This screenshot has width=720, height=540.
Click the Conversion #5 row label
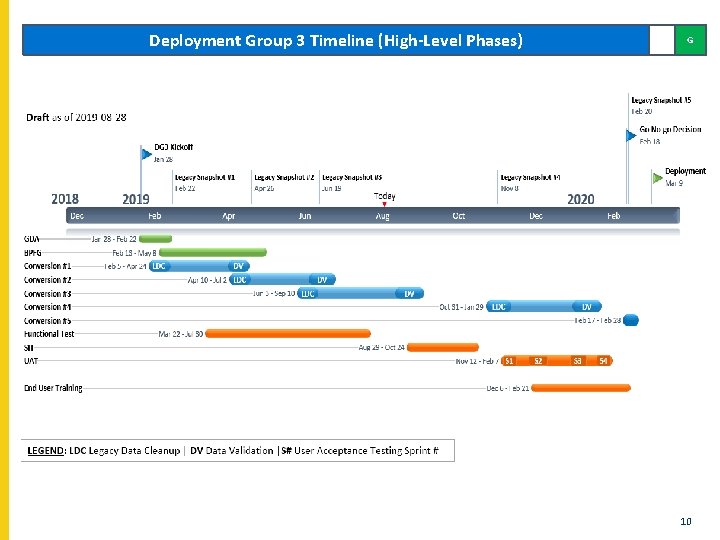pos(48,321)
